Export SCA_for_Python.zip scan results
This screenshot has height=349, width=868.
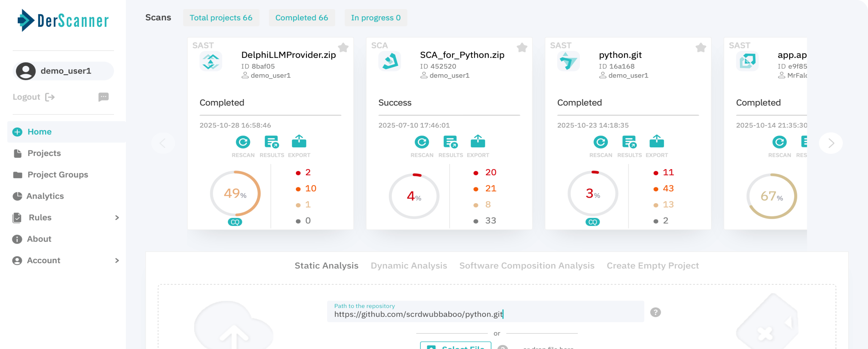pos(477,142)
